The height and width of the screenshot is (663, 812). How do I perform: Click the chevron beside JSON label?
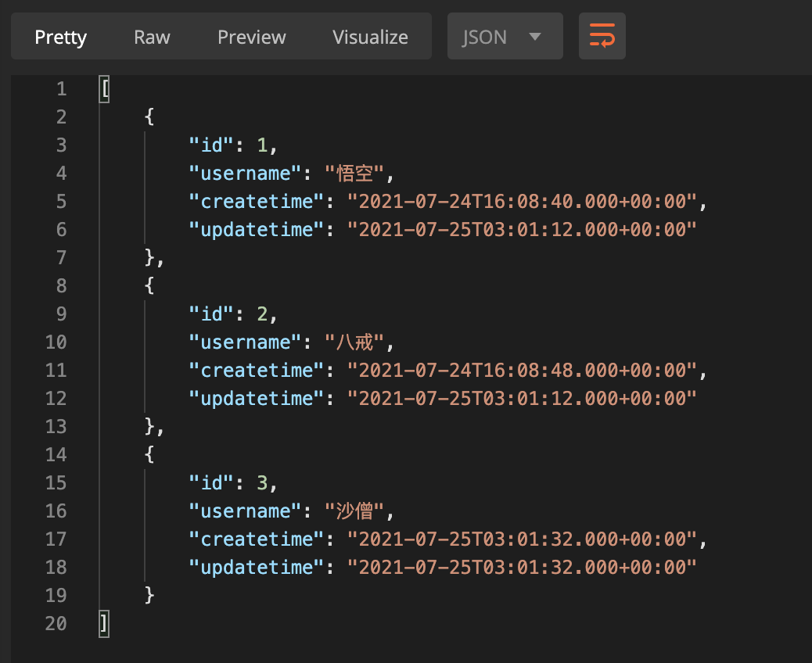(535, 36)
